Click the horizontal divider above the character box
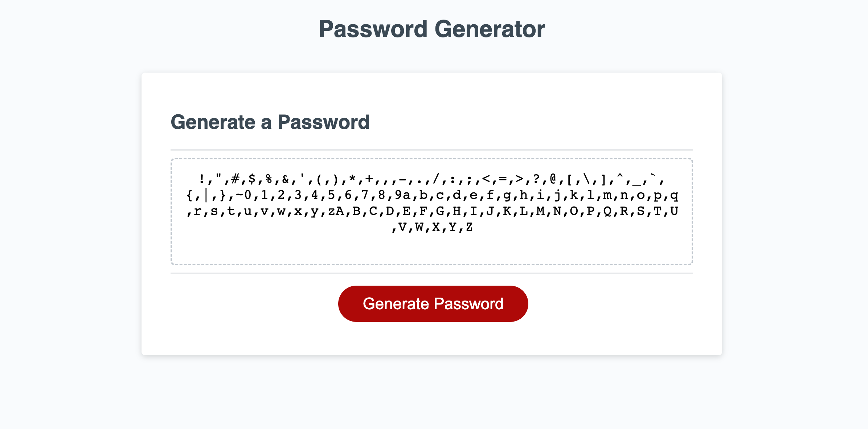This screenshot has height=429, width=868. (432, 149)
